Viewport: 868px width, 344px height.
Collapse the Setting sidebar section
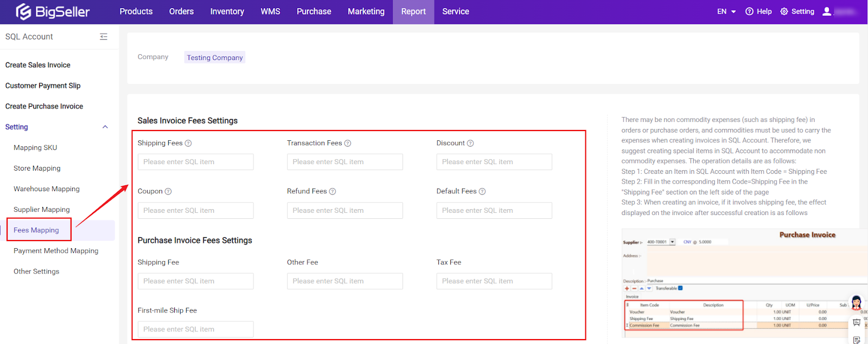[x=105, y=127]
